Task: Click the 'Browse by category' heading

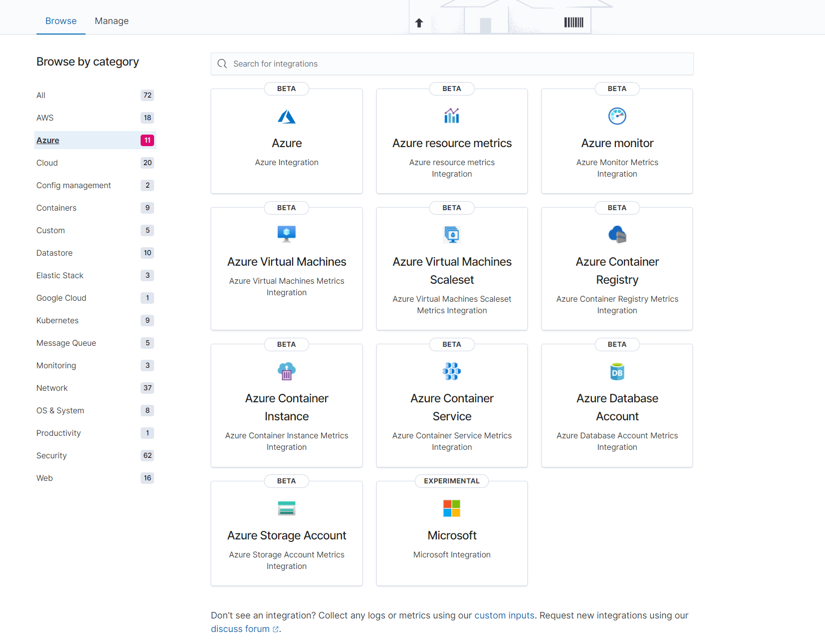Action: pos(88,62)
